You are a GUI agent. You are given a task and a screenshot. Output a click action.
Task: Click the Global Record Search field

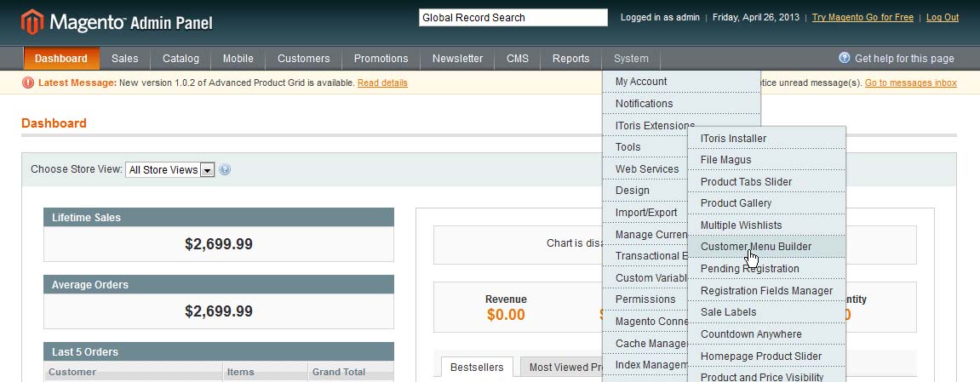click(x=513, y=18)
